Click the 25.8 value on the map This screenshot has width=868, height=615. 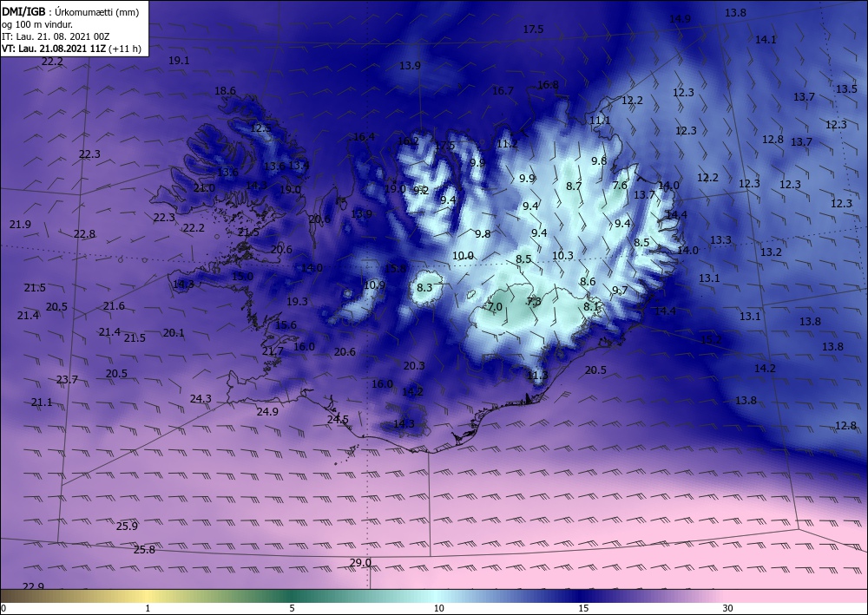[144, 550]
